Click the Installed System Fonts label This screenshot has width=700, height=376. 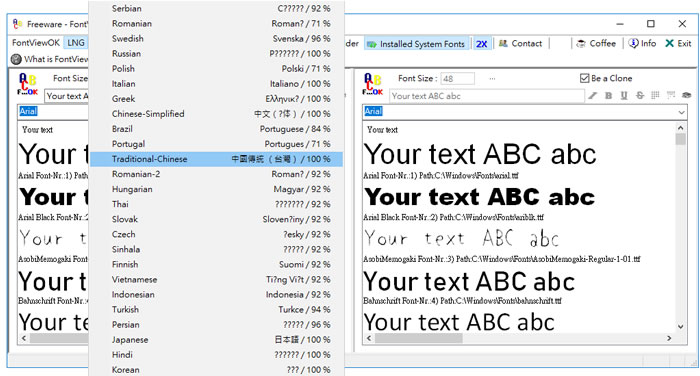tap(422, 44)
